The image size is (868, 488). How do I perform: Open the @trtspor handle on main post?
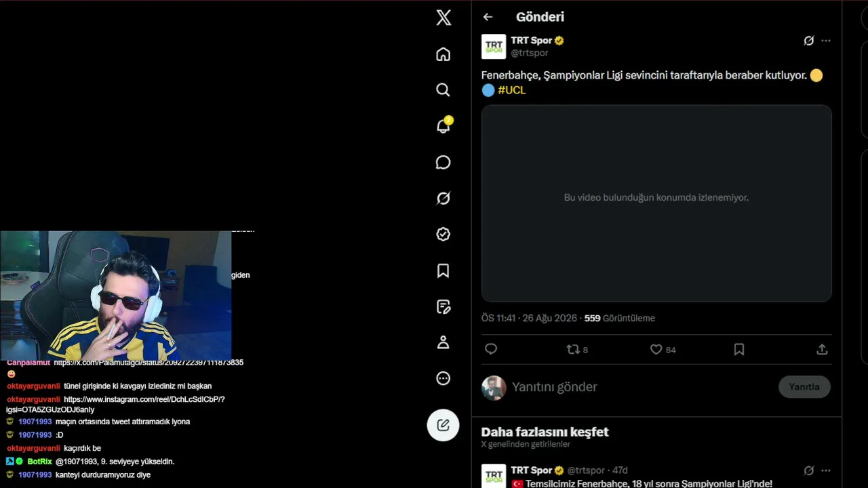(x=530, y=53)
